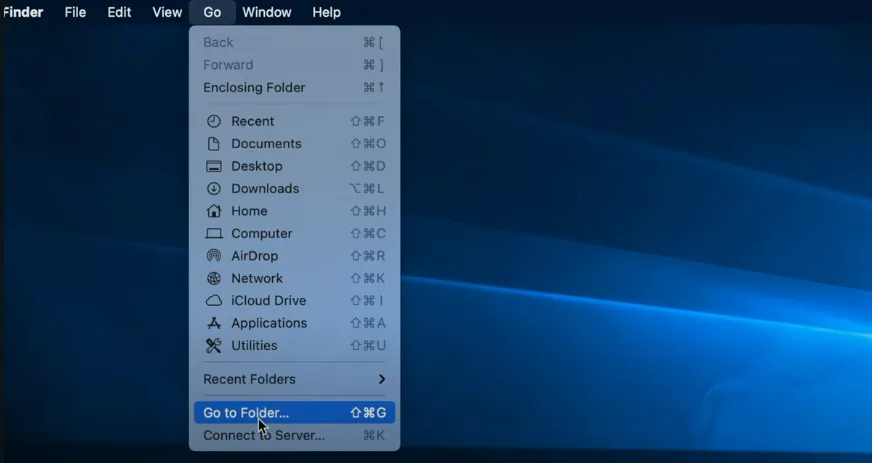872x463 pixels.
Task: Select iCloud Drive in the Go menu
Action: [x=294, y=301]
